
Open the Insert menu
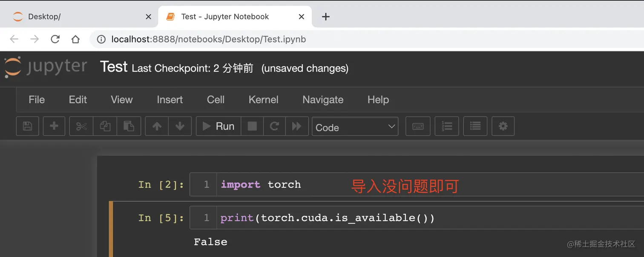pyautogui.click(x=170, y=100)
